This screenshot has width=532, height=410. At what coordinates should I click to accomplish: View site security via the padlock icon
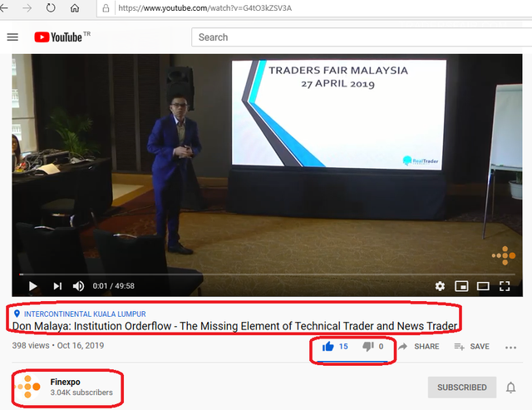(106, 8)
